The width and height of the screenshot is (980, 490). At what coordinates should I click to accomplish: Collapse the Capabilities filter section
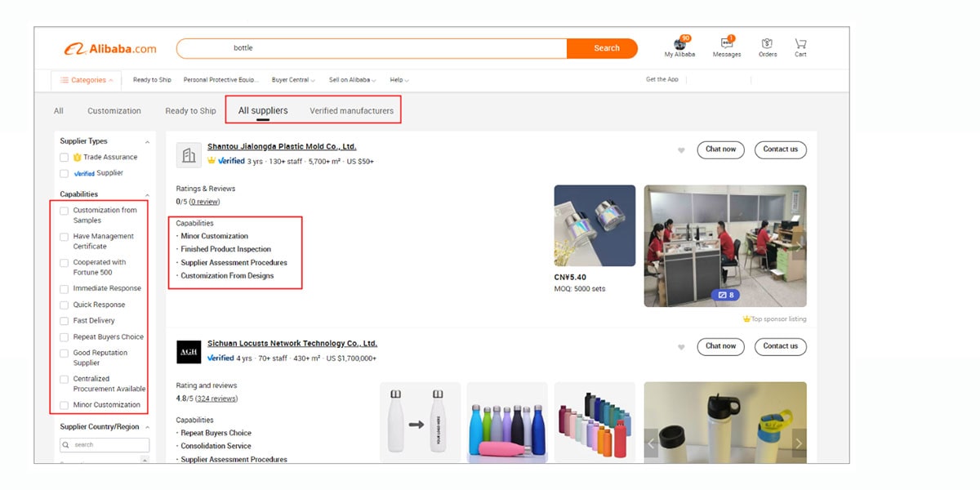[x=147, y=195]
